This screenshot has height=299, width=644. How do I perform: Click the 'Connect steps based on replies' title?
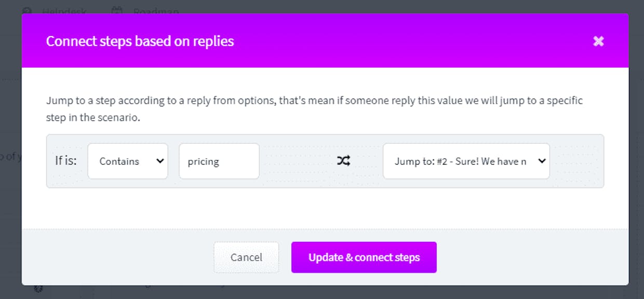pos(140,41)
